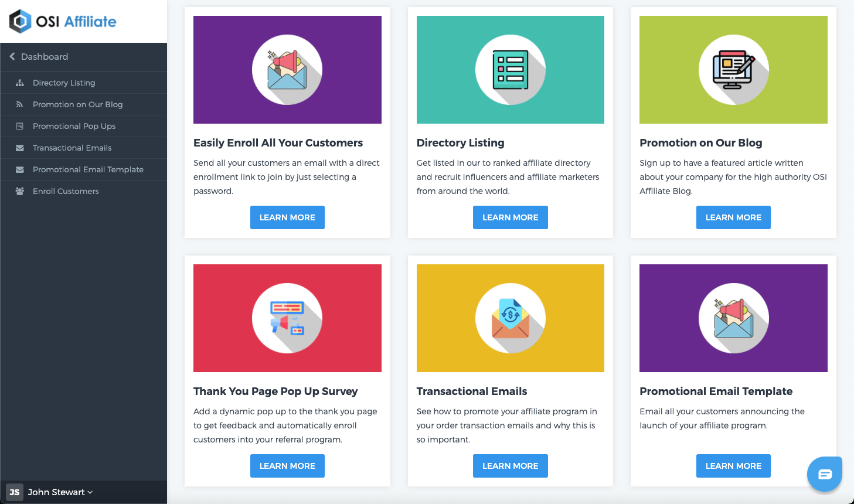854x504 pixels.
Task: Click the users icon beside Enroll Customers
Action: pyautogui.click(x=20, y=191)
